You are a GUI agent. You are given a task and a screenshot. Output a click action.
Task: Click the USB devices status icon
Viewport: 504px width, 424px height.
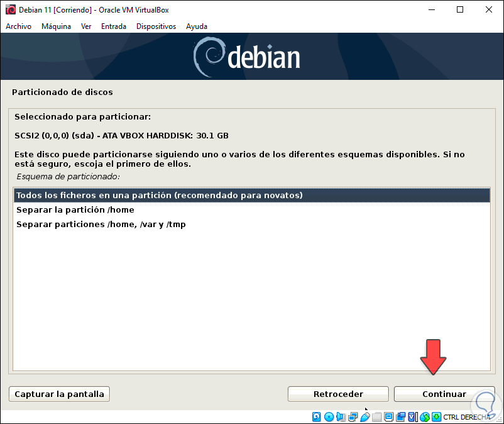pyautogui.click(x=365, y=417)
